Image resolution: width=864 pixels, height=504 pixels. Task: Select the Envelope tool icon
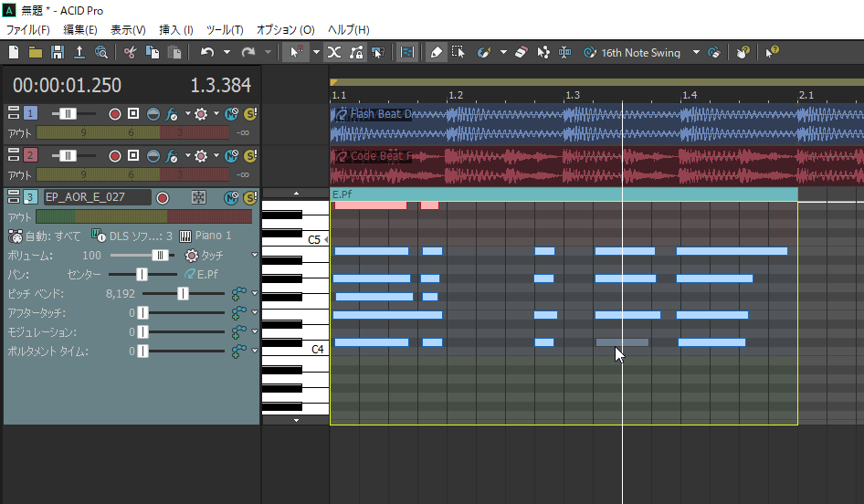[543, 52]
